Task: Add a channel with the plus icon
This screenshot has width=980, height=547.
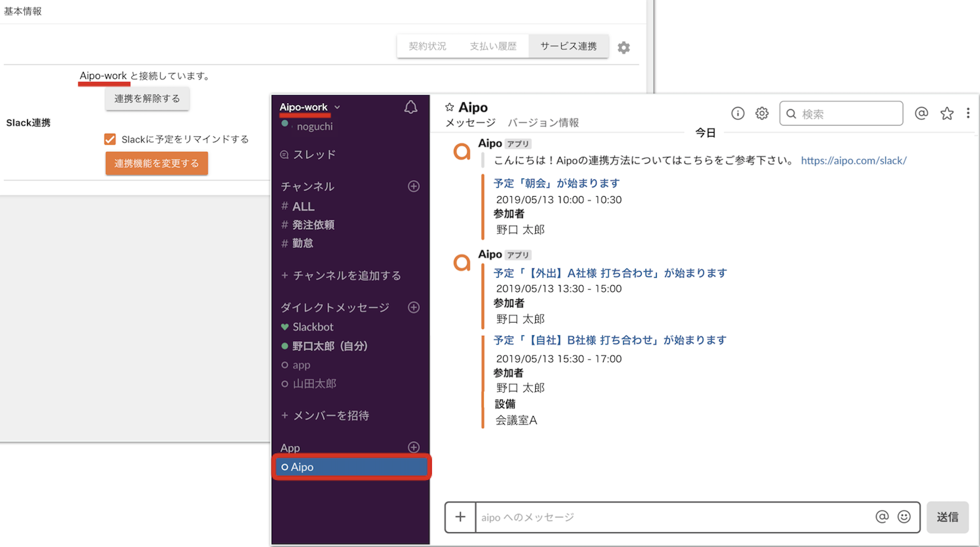Action: [414, 186]
